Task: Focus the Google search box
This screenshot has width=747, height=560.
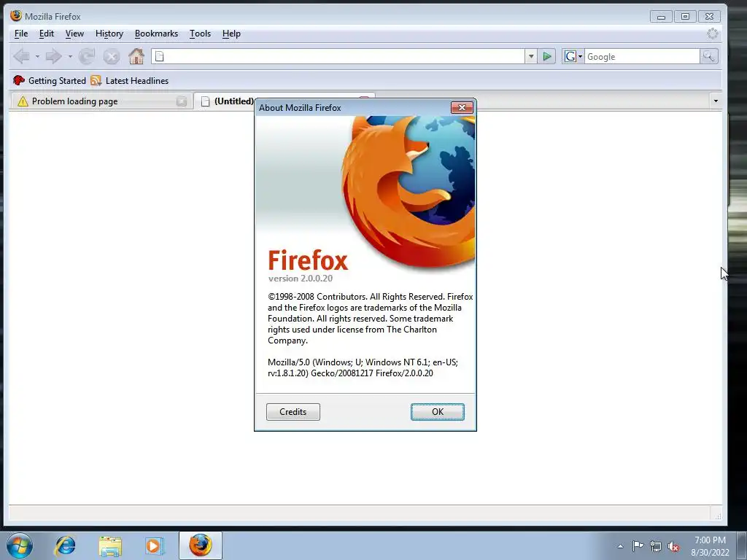Action: pyautogui.click(x=642, y=57)
